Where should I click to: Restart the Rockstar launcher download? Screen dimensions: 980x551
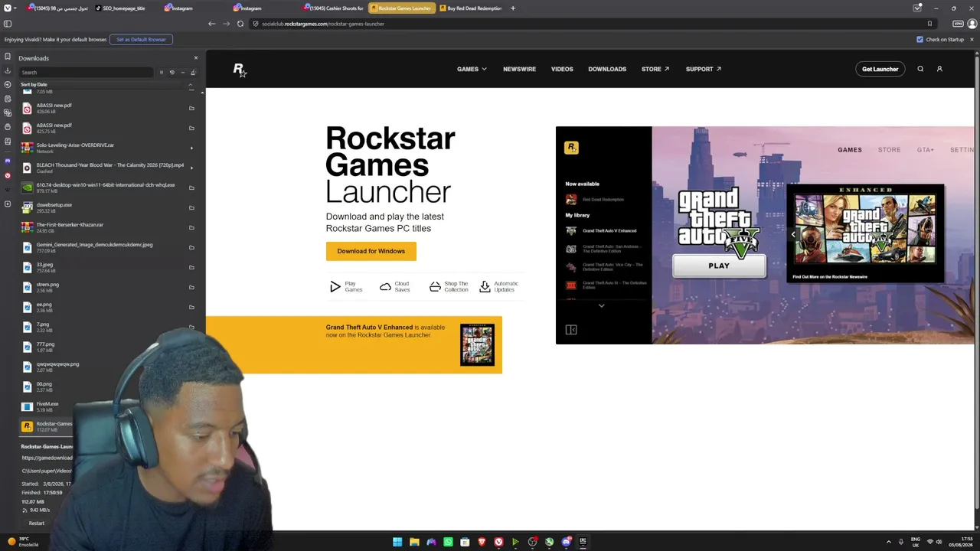pos(37,523)
